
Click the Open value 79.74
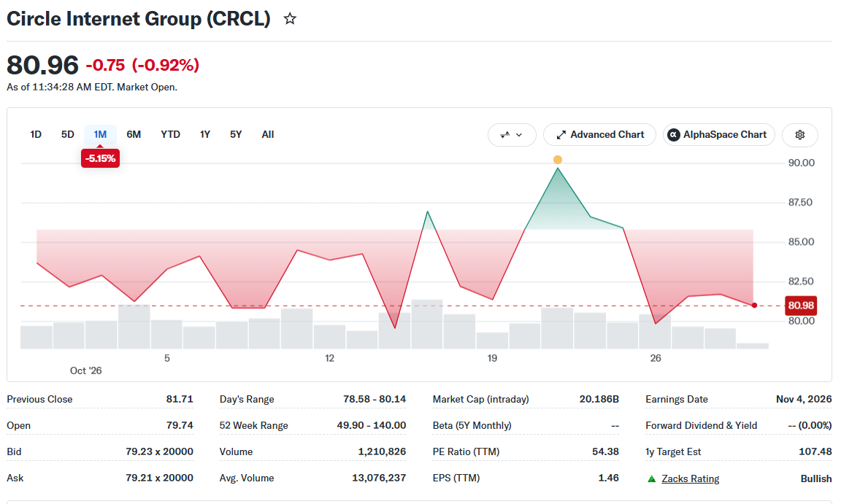point(180,425)
